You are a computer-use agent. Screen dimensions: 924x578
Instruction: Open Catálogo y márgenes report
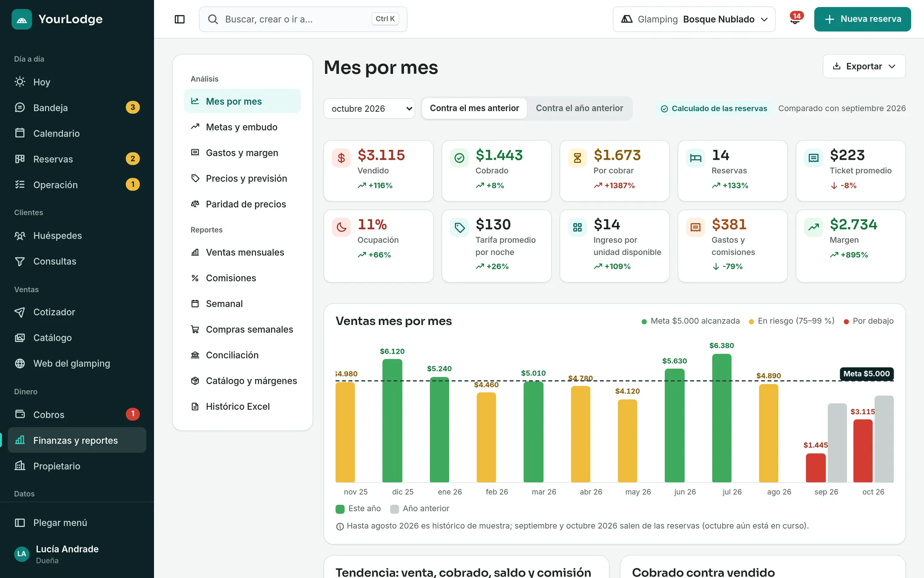(x=242, y=381)
